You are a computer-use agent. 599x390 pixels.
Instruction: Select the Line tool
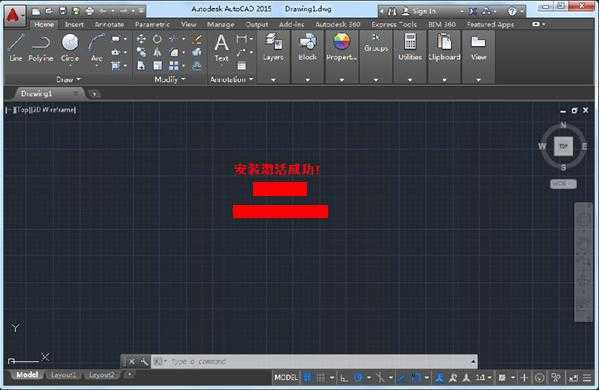point(16,48)
